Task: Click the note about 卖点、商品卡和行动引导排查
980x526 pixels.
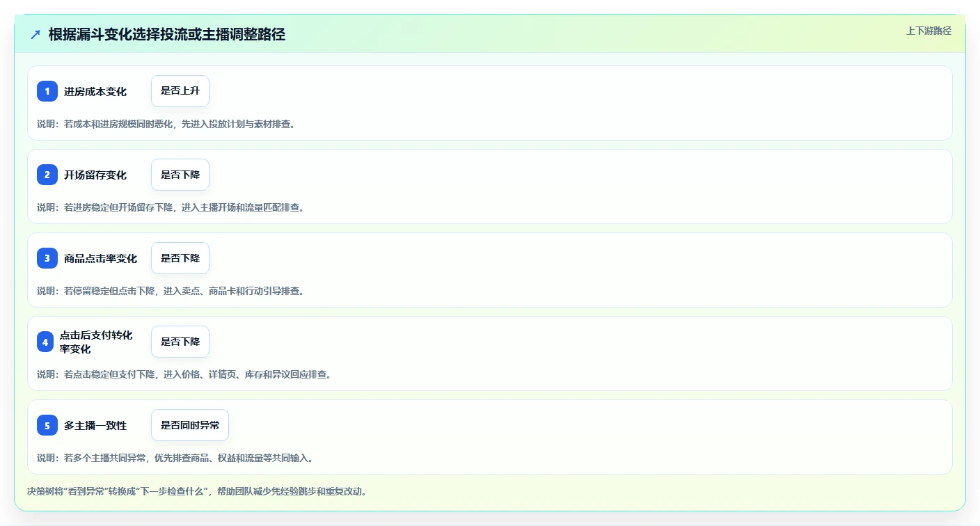Action: pyautogui.click(x=171, y=291)
